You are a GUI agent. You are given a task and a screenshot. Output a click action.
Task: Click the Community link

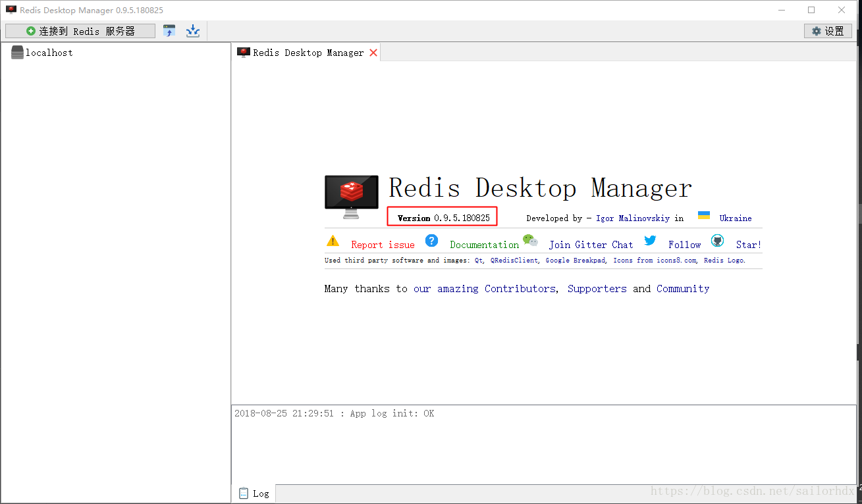pos(683,289)
